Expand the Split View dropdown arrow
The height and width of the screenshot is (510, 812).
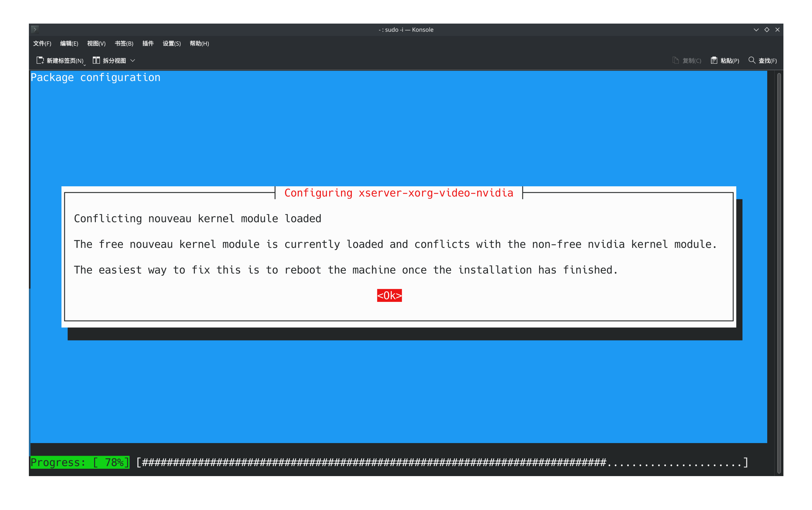coord(133,60)
